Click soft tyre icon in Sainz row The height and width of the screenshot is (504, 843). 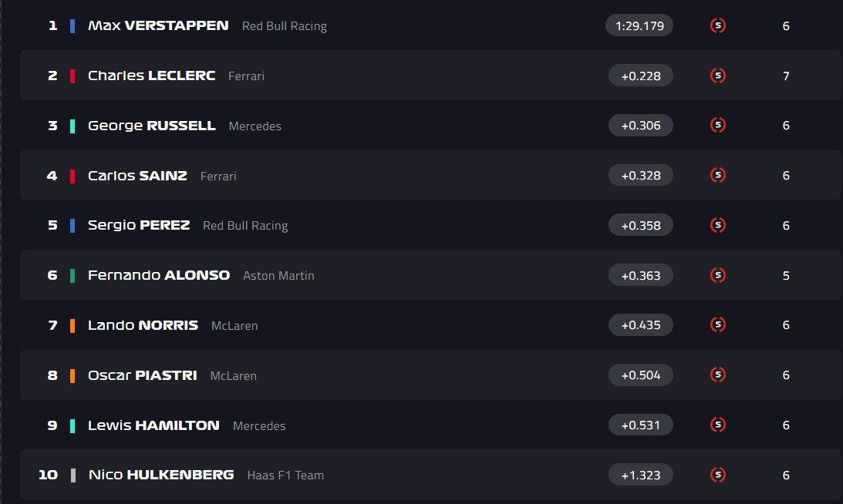[x=718, y=176]
